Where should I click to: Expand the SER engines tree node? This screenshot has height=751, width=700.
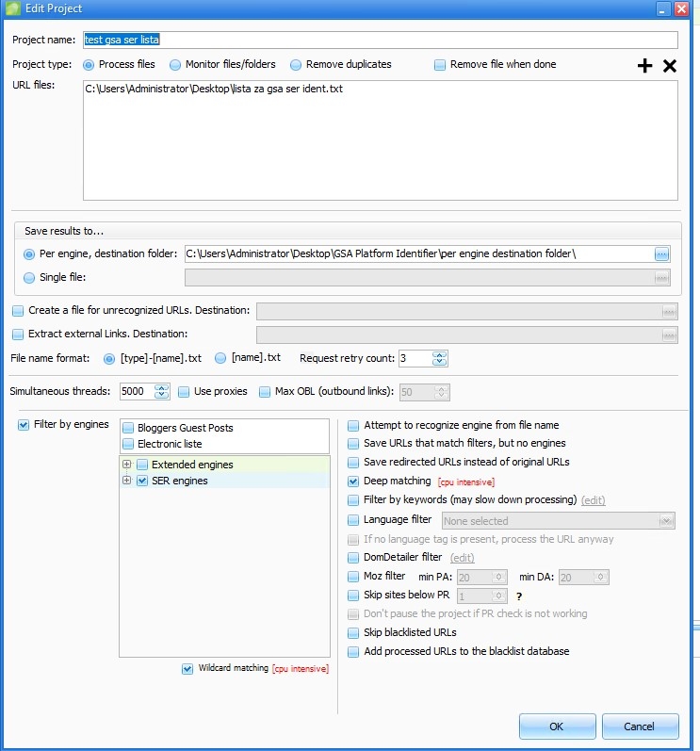(127, 481)
